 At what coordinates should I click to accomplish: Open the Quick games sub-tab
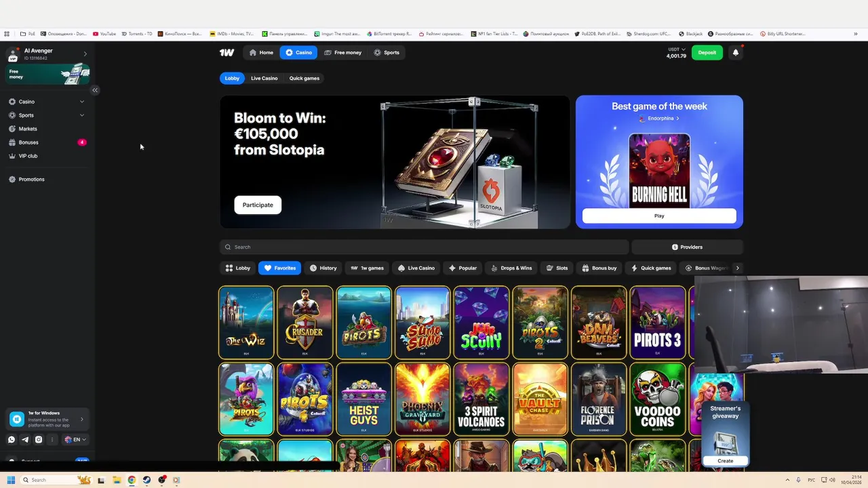pyautogui.click(x=304, y=78)
